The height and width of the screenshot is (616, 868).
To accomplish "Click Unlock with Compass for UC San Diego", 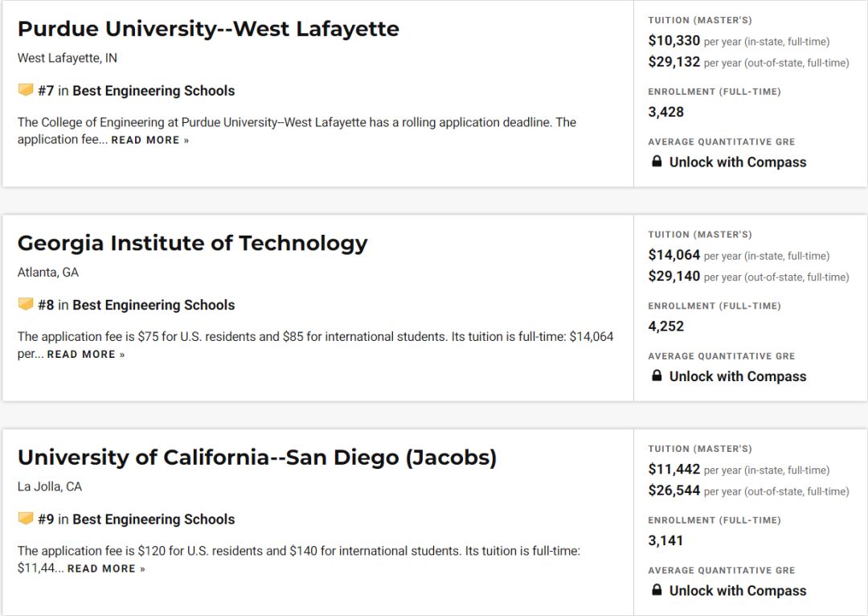I will [x=737, y=591].
